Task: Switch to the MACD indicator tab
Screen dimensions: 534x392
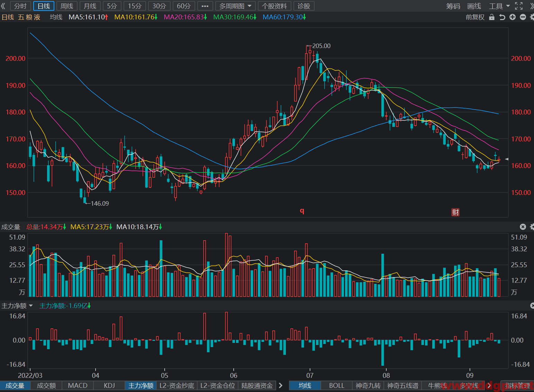Action: (x=78, y=385)
